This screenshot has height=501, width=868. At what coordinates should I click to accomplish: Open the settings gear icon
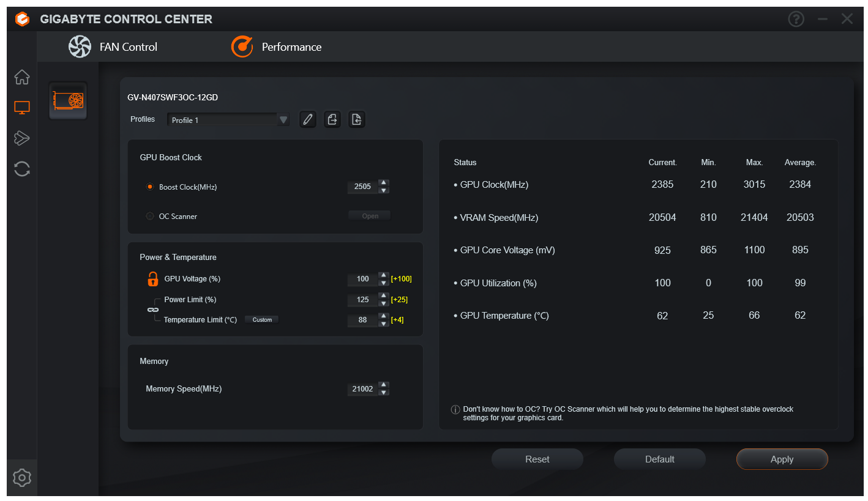point(22,477)
